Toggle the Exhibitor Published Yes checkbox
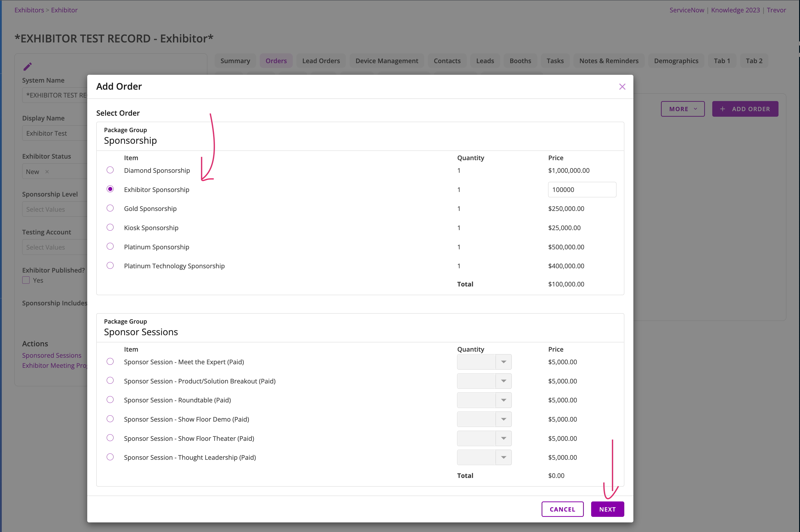The image size is (800, 532). coord(26,280)
